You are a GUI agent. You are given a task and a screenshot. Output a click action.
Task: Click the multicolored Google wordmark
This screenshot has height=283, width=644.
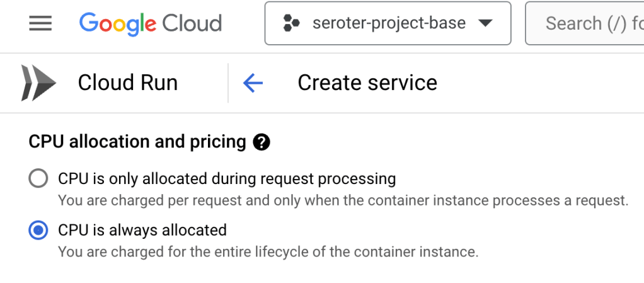click(117, 24)
